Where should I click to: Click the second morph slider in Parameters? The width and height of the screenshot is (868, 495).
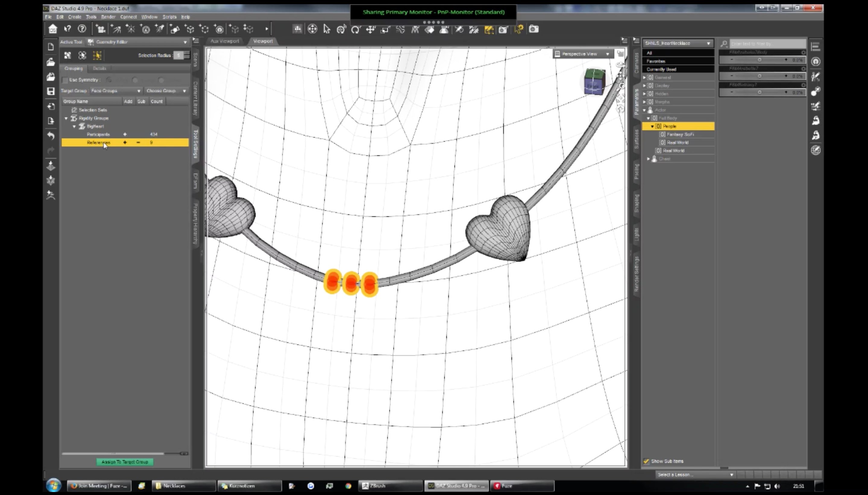pos(762,76)
